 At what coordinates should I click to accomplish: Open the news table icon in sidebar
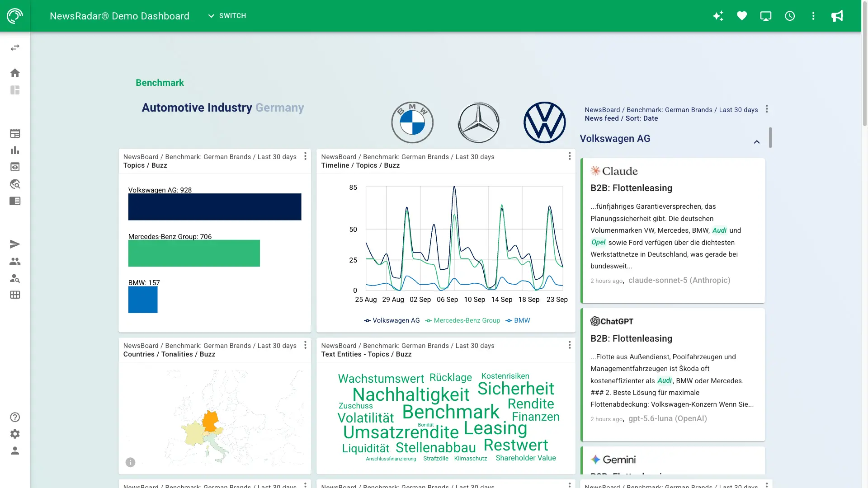coord(15,133)
